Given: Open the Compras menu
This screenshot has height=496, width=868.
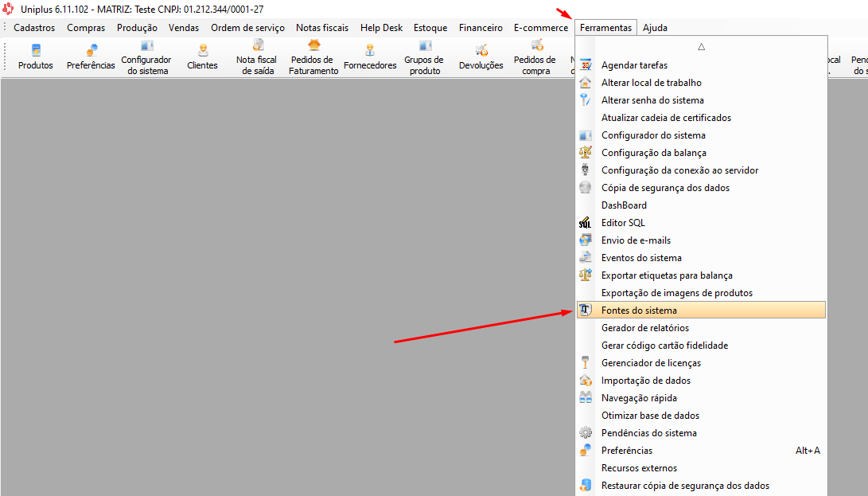Looking at the screenshot, I should (x=86, y=28).
